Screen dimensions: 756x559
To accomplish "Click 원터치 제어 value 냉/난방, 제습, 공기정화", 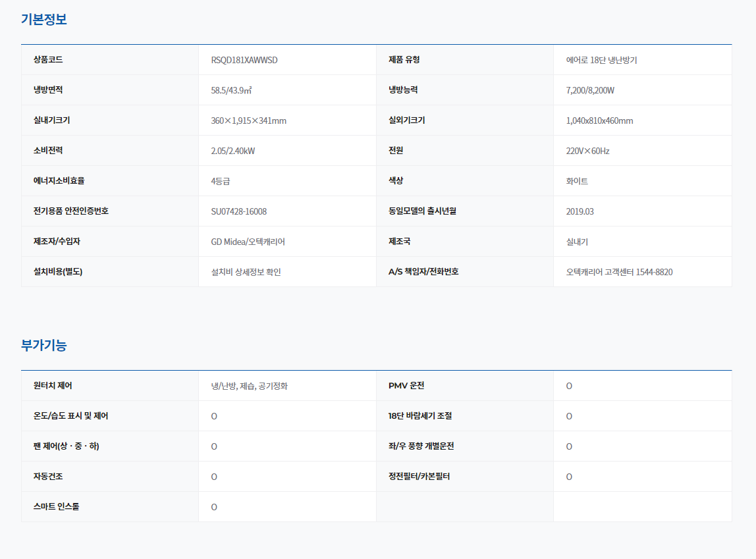I will click(249, 386).
